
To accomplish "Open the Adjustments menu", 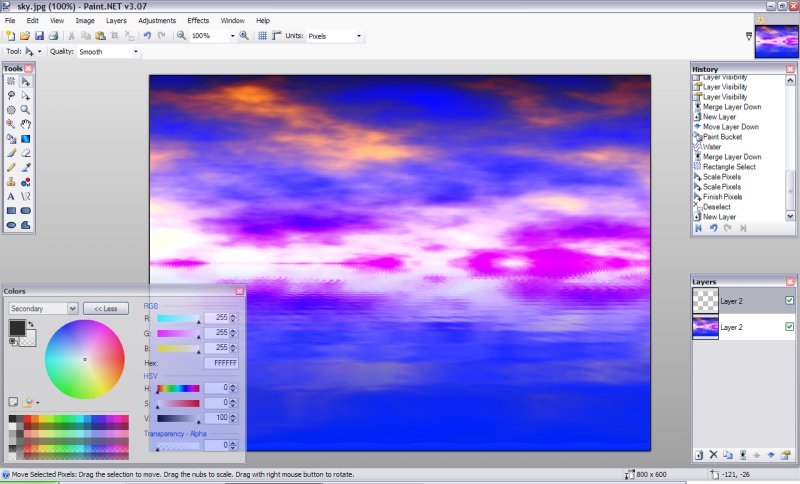I will (x=157, y=20).
